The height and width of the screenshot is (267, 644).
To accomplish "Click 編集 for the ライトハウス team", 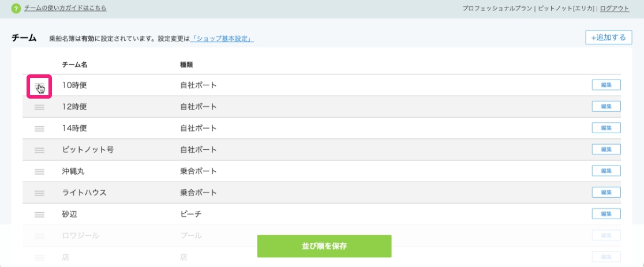I will tap(606, 192).
